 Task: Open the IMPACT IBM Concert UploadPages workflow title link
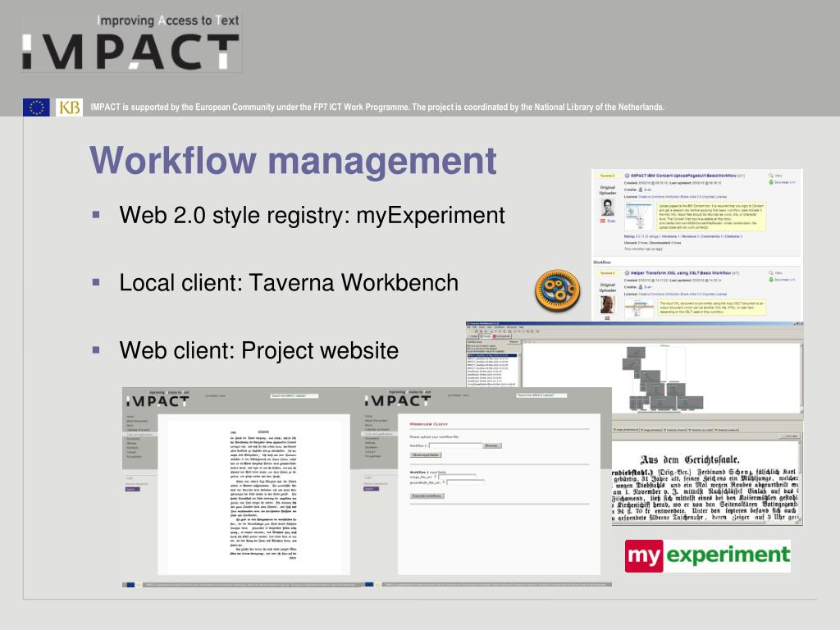[x=683, y=176]
